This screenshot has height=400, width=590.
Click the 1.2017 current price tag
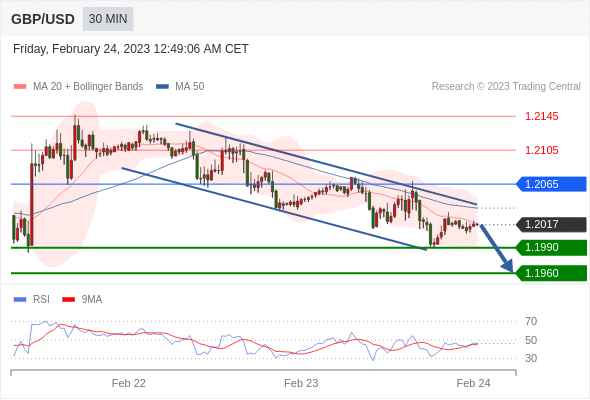tap(552, 225)
